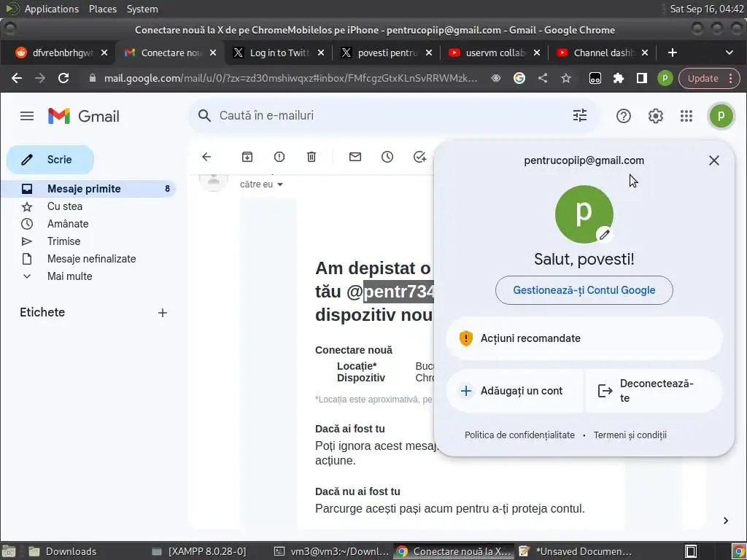Edit profile picture pencil icon
This screenshot has width=747, height=560.
604,234
